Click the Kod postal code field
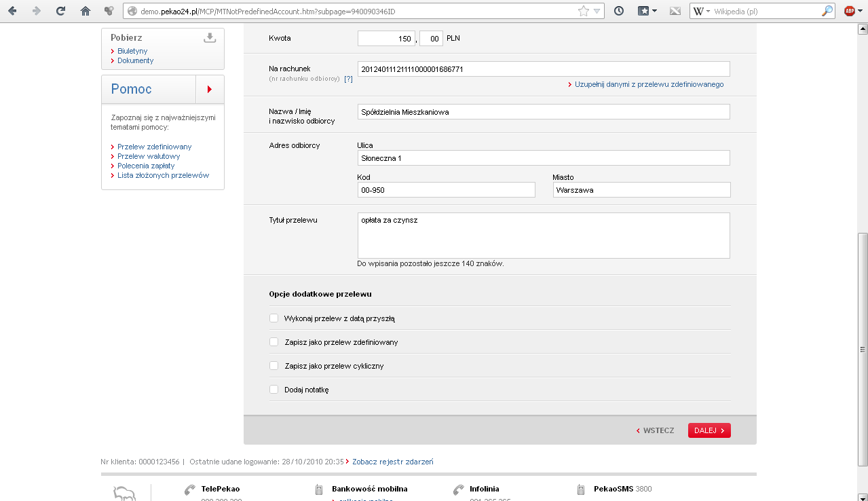The height and width of the screenshot is (501, 868). (x=447, y=190)
